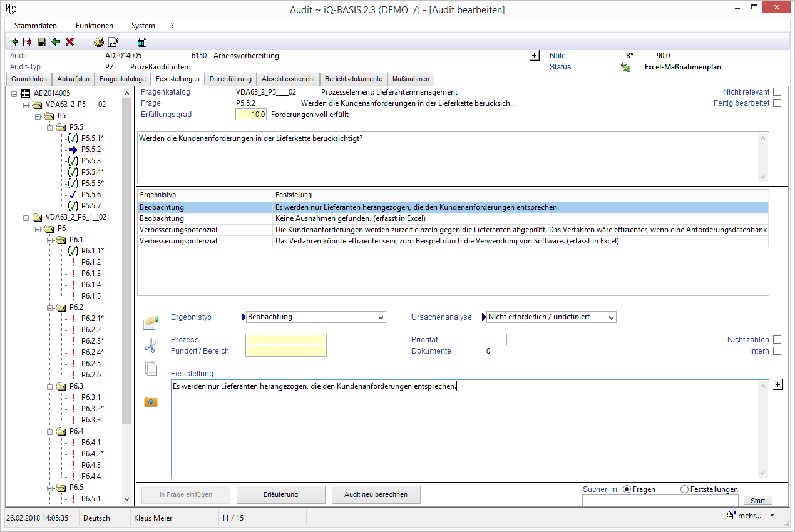This screenshot has height=532, width=795.
Task: Select the Keine Ausnahmen gefunden row
Action: pos(453,219)
